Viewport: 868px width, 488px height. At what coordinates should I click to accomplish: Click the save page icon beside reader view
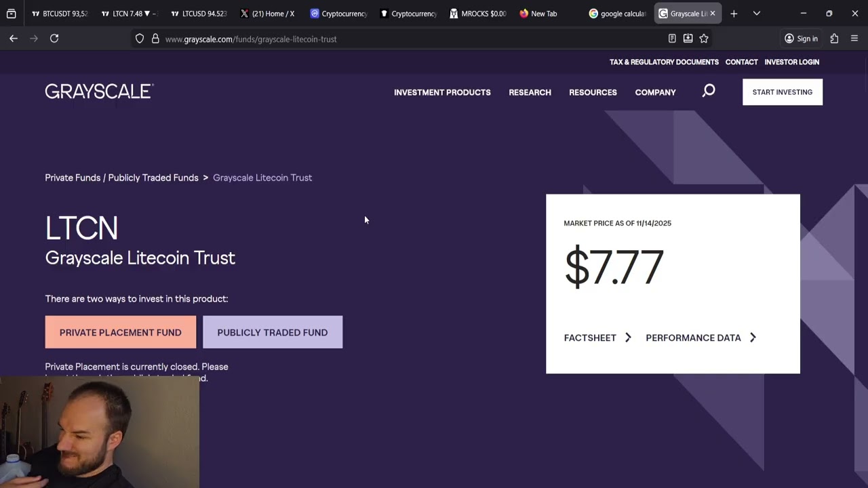688,39
